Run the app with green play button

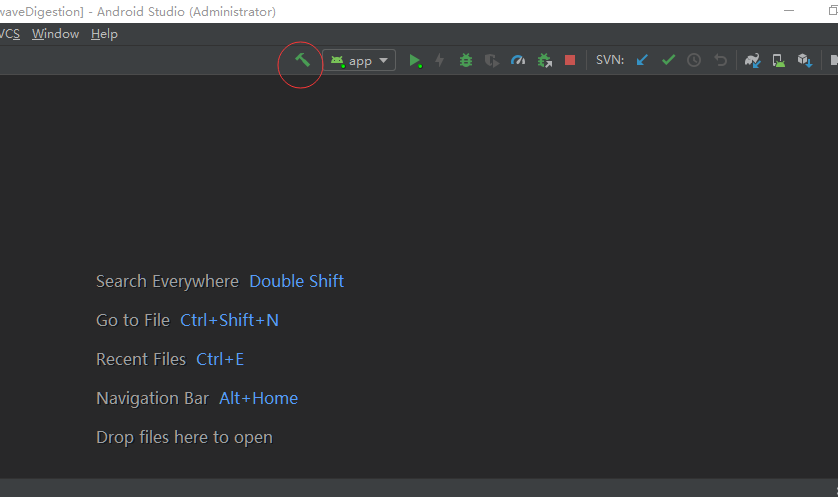coord(415,60)
